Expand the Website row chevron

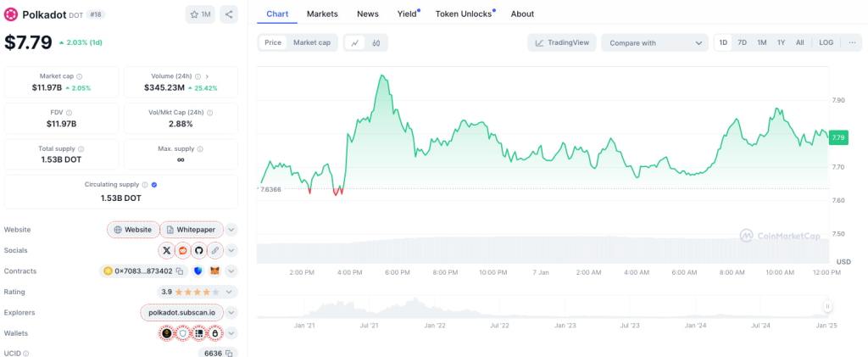click(x=231, y=230)
